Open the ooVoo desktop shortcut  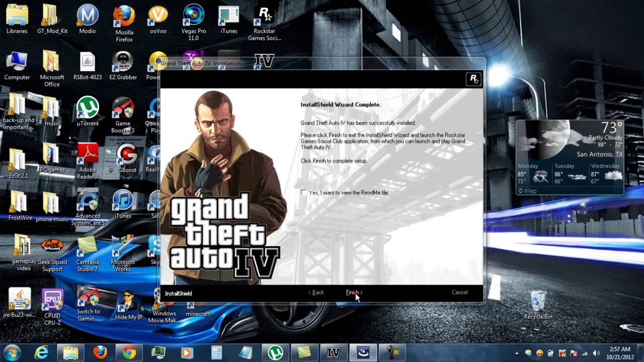click(158, 19)
